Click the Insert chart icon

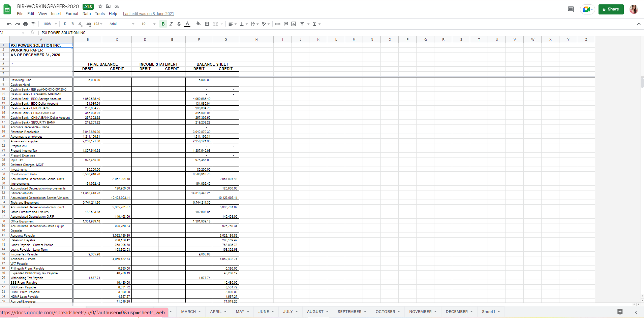(294, 24)
